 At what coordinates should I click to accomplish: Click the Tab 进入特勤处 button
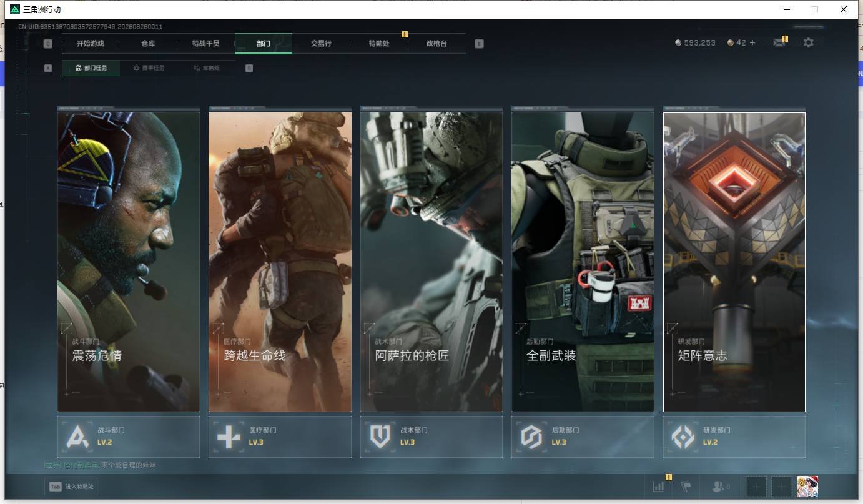[x=71, y=487]
